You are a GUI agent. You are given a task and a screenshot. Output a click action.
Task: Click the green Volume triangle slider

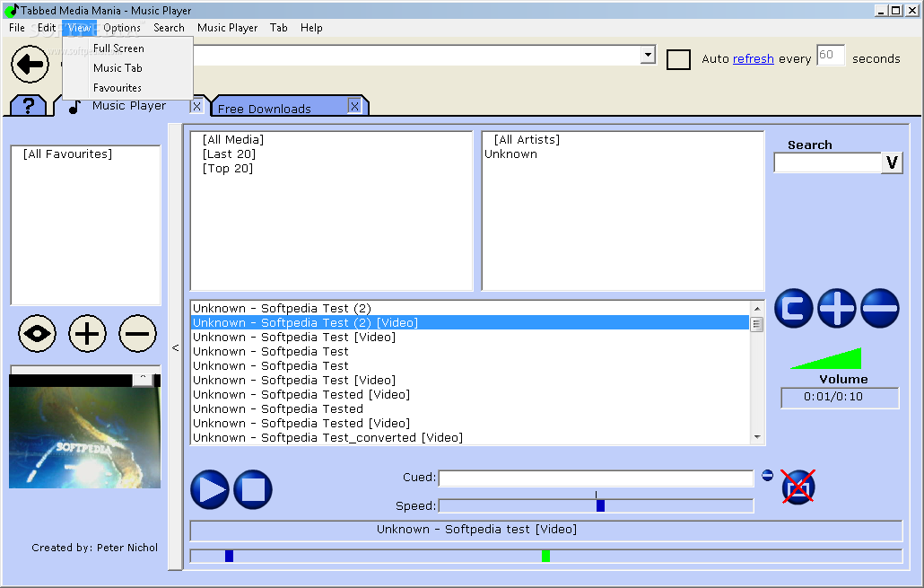(826, 358)
